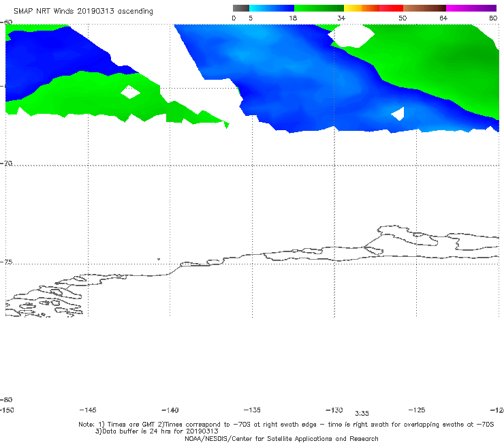Click the yellow-orange segment of the color bar

point(362,8)
